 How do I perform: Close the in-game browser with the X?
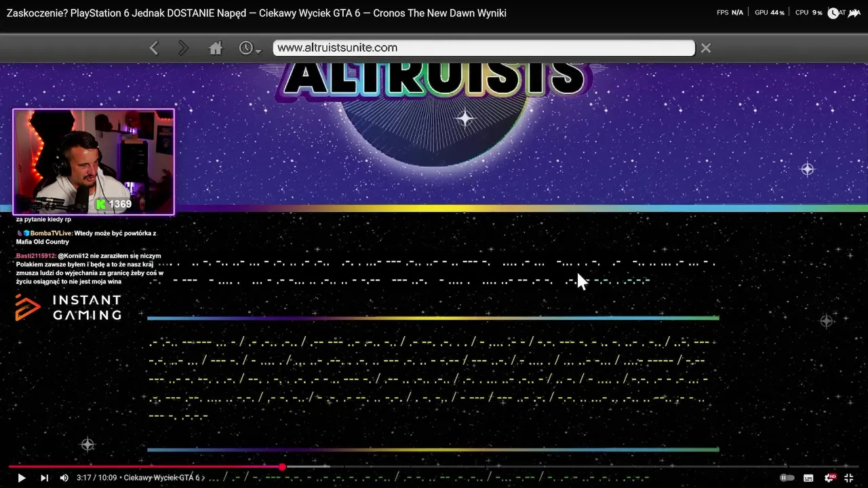click(706, 47)
